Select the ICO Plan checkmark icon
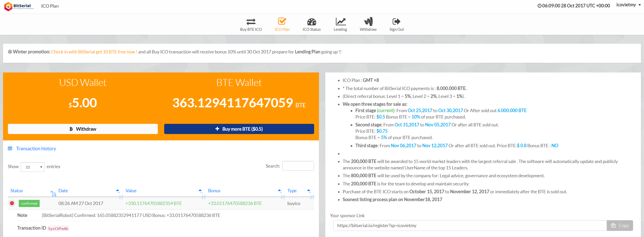The image size is (644, 237). click(282, 21)
